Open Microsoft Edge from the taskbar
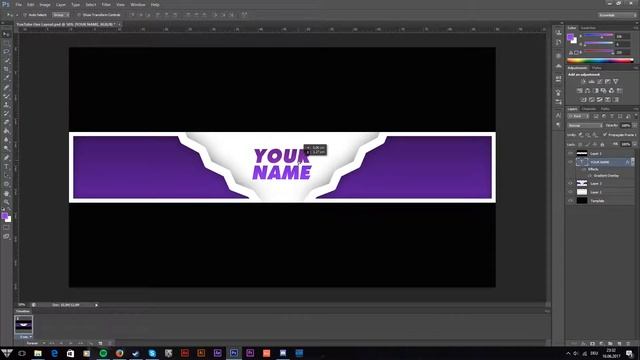 point(54,353)
